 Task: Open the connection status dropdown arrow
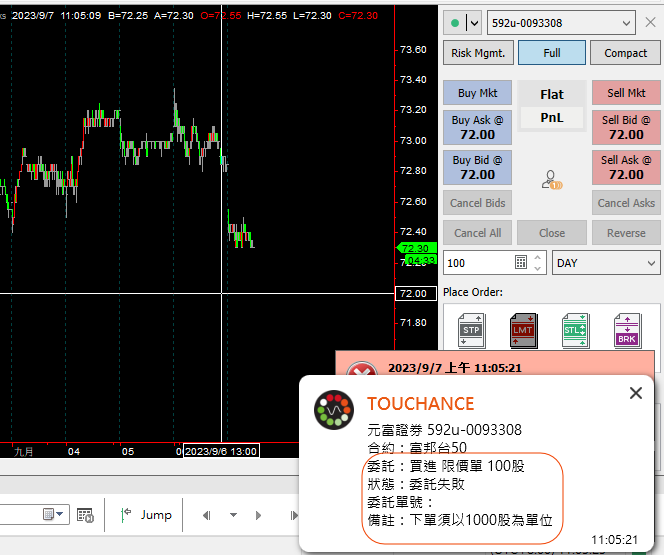tap(474, 23)
